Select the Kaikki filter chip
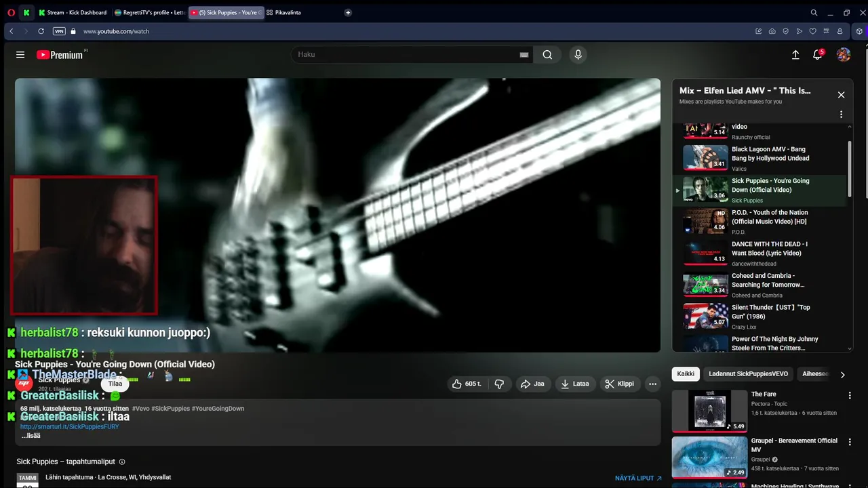Image resolution: width=868 pixels, height=488 pixels. tap(686, 374)
